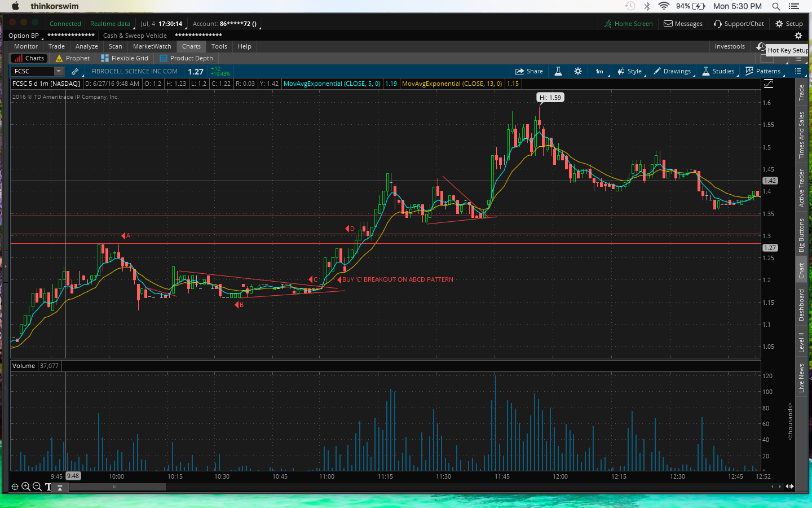
Task: Toggle the Live News side panel
Action: [x=801, y=378]
